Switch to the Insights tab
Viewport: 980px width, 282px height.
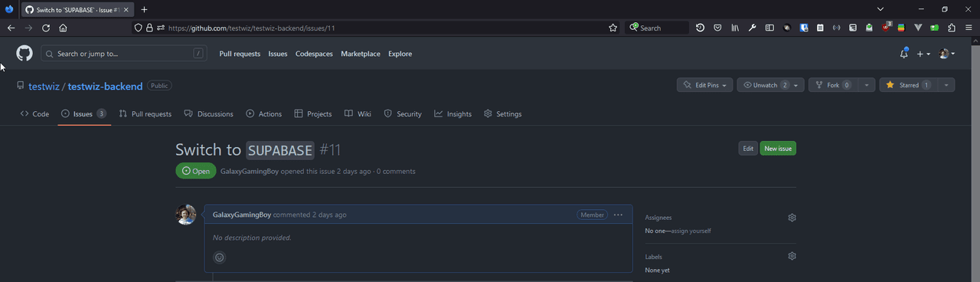pos(452,113)
